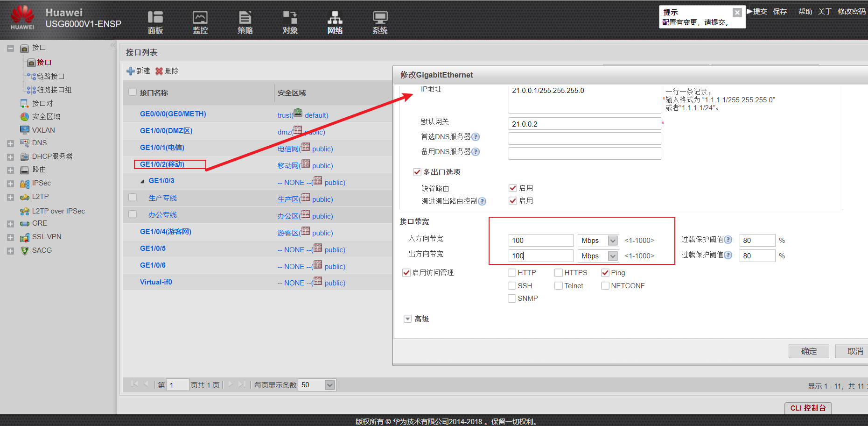Open 入方向带宽 Mbps unit dropdown

tap(613, 240)
